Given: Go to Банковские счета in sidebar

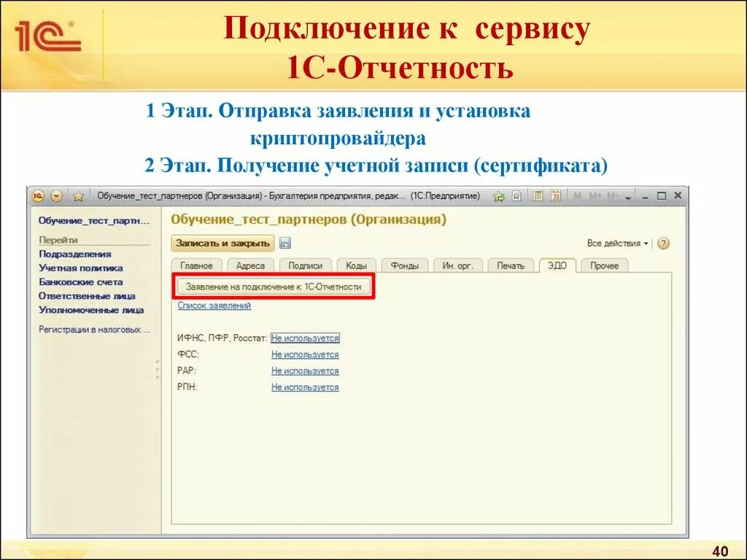Looking at the screenshot, I should 80,282.
